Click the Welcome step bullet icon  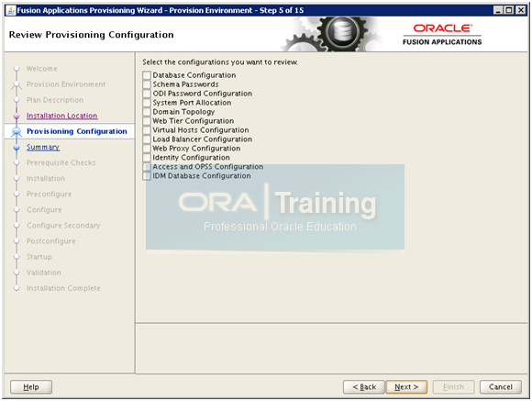17,69
